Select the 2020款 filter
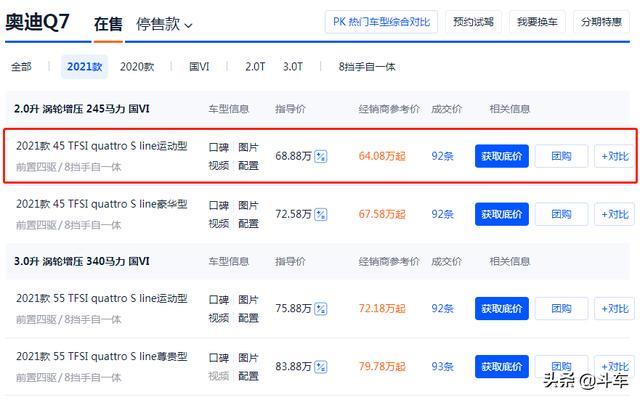 point(137,67)
